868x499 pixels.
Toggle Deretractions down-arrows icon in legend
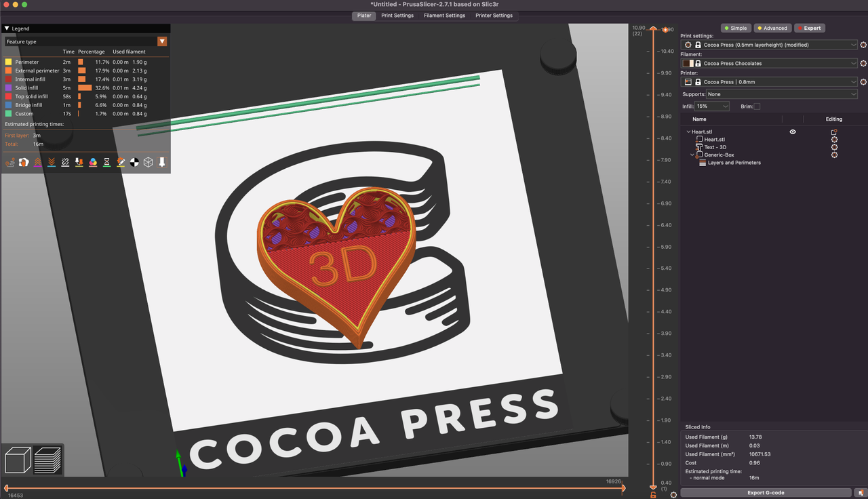pos(52,163)
